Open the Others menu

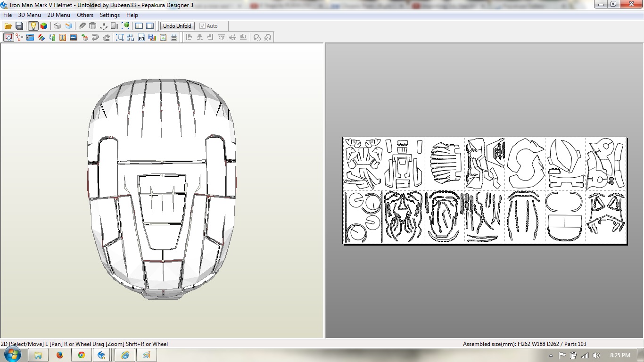coord(85,15)
